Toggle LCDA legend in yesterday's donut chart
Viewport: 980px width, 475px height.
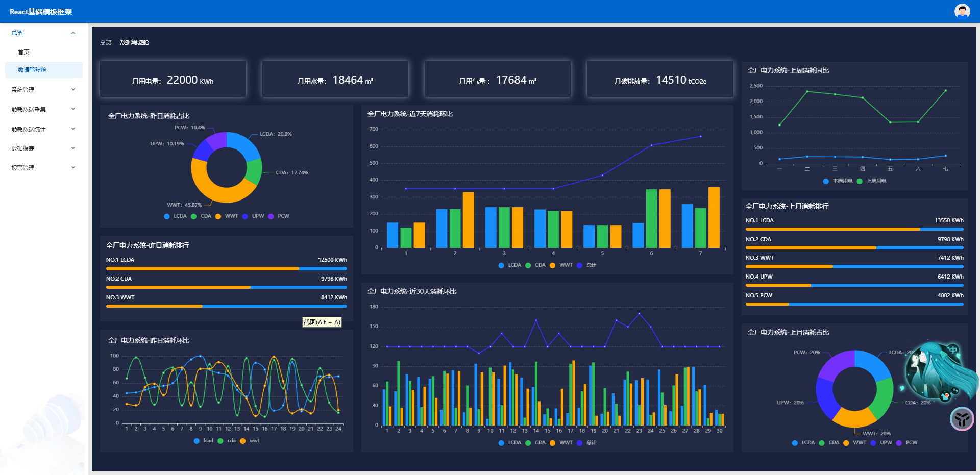(x=175, y=216)
